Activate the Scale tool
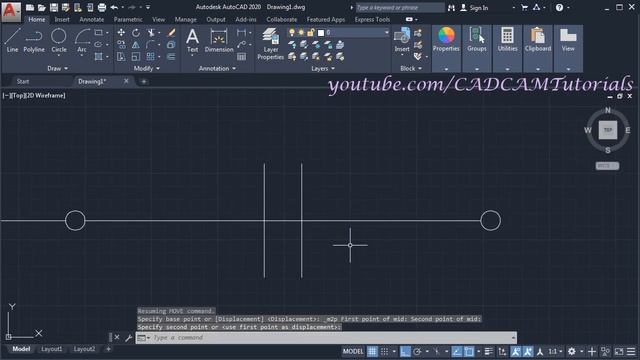Image resolution: width=640 pixels, height=360 pixels. (136, 57)
